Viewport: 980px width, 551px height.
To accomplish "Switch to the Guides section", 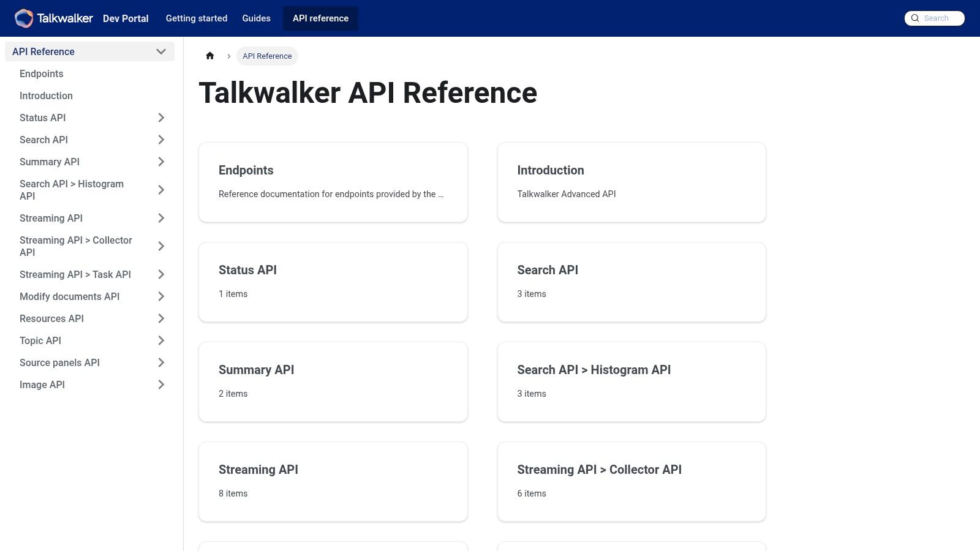I will pos(256,18).
